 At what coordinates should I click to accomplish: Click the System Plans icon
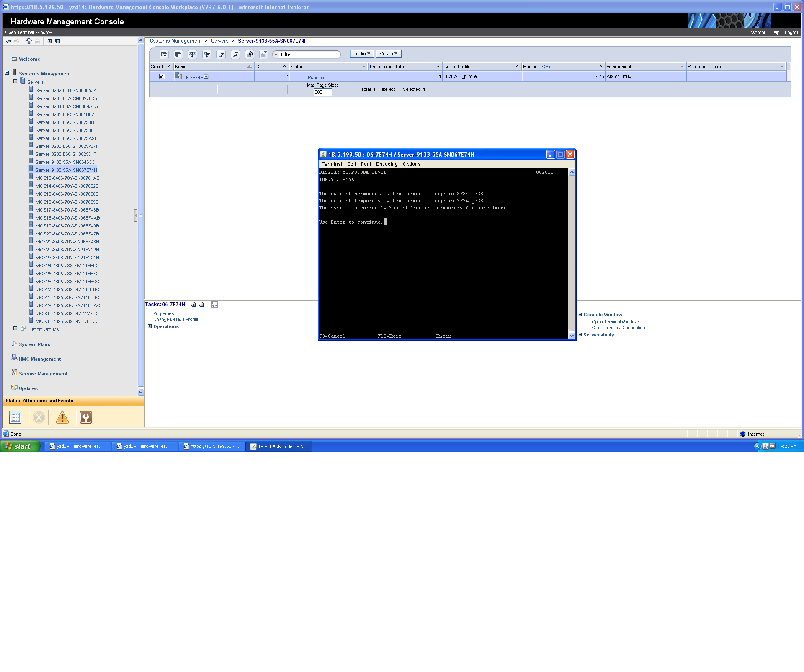[x=14, y=344]
